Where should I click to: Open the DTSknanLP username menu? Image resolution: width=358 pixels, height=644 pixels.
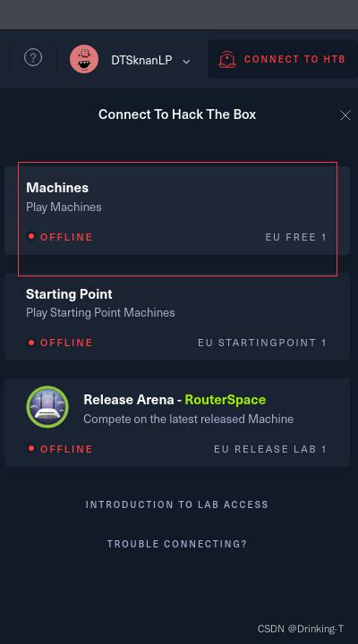point(141,61)
